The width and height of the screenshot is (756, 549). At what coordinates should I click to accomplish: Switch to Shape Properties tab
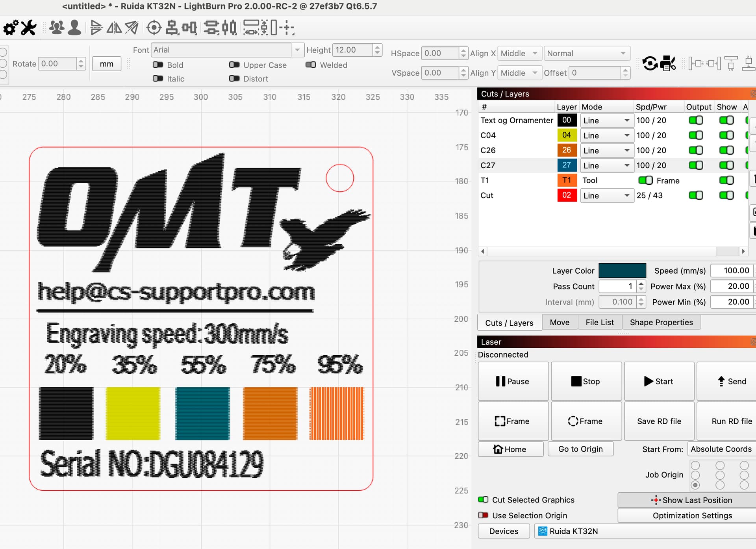point(661,322)
